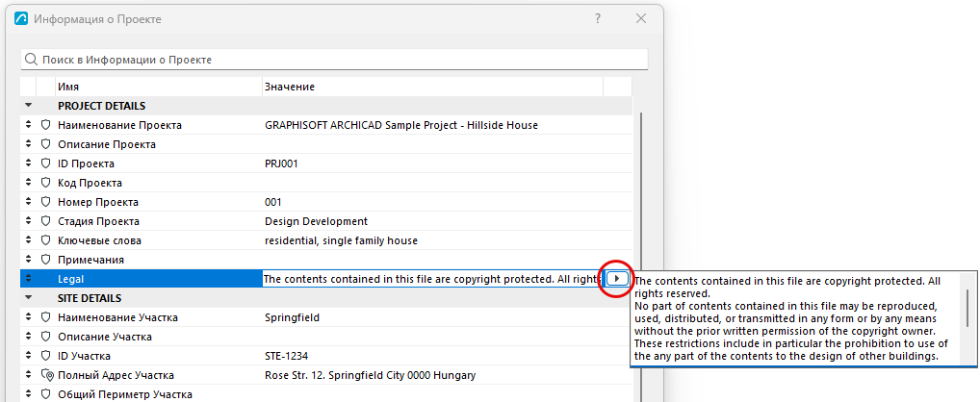This screenshot has width=980, height=402.
Task: Click reorder handle of Описание Участка row
Action: click(x=28, y=337)
